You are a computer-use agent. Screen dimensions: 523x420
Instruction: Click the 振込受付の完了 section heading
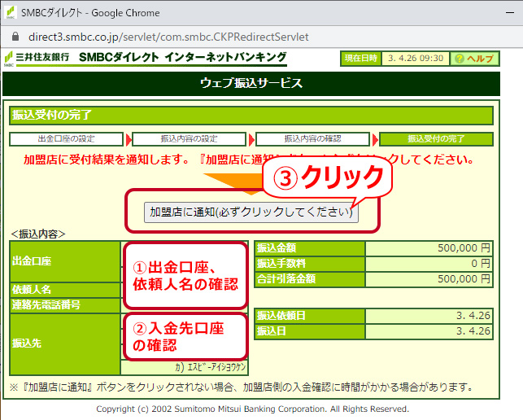click(x=52, y=115)
